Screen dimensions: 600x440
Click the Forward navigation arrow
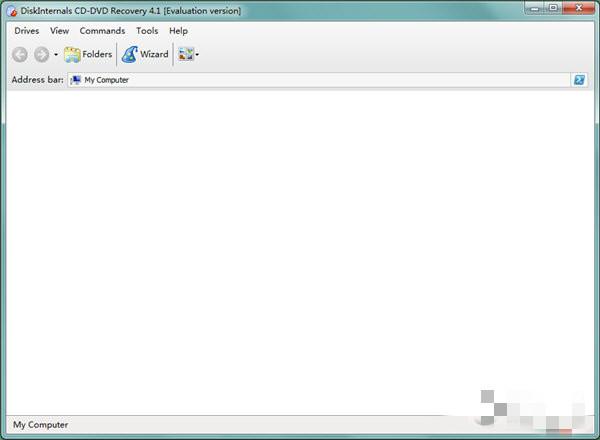(41, 55)
